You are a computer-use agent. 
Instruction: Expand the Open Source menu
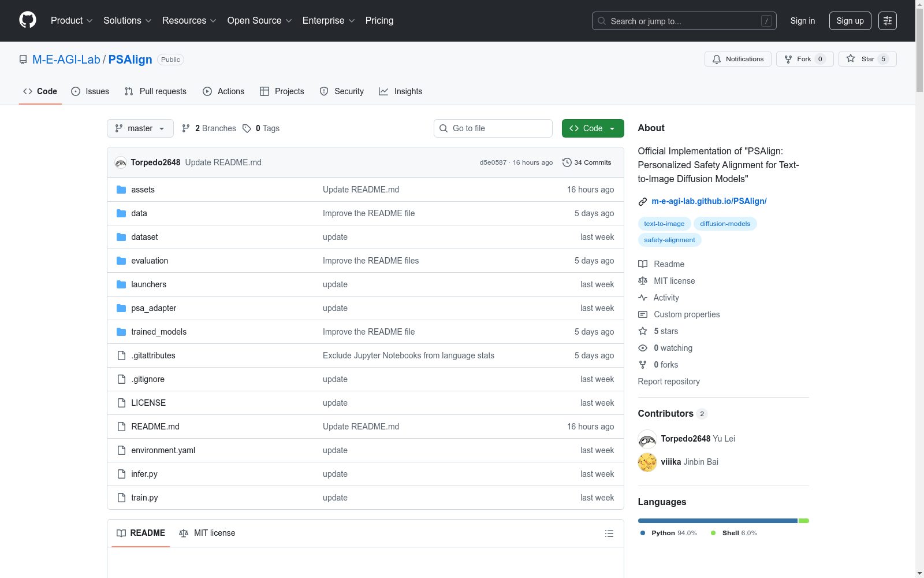[x=260, y=20]
